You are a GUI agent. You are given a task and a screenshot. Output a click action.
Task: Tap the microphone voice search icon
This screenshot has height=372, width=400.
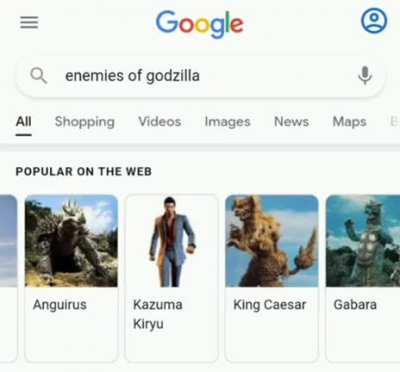click(x=365, y=75)
